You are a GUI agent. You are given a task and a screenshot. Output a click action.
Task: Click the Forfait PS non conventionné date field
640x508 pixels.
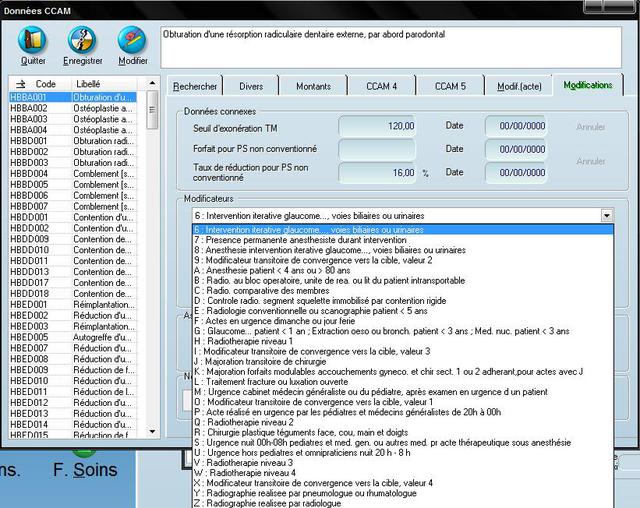[516, 149]
